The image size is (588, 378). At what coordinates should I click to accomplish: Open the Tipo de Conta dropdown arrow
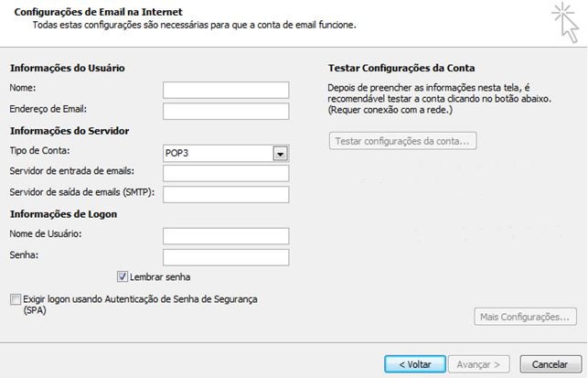[x=280, y=154]
